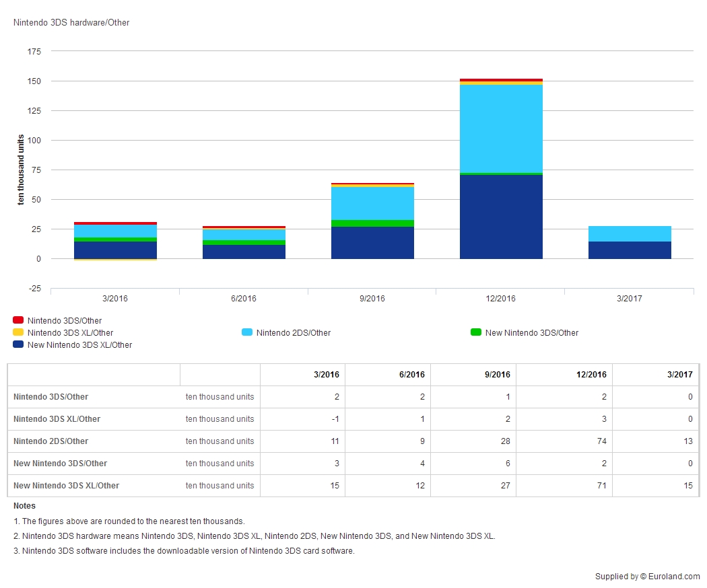Select the light blue bar segment for 3/2017

630,234
